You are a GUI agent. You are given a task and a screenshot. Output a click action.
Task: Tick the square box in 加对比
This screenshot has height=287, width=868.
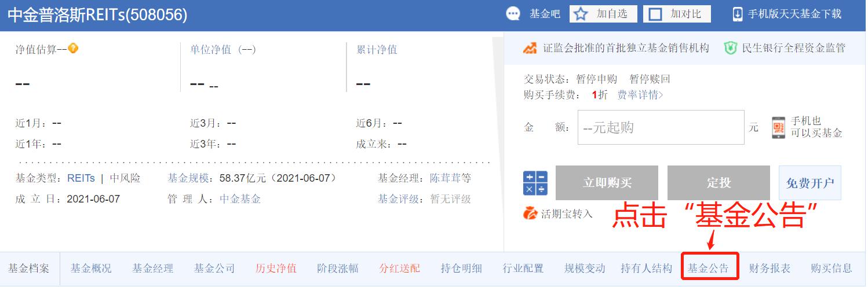pos(655,14)
